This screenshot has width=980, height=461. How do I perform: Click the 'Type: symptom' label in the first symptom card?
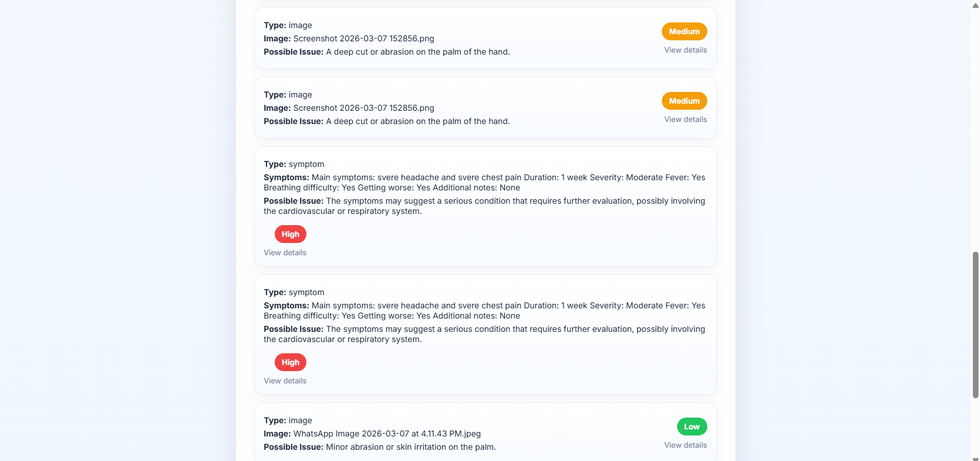pyautogui.click(x=294, y=164)
